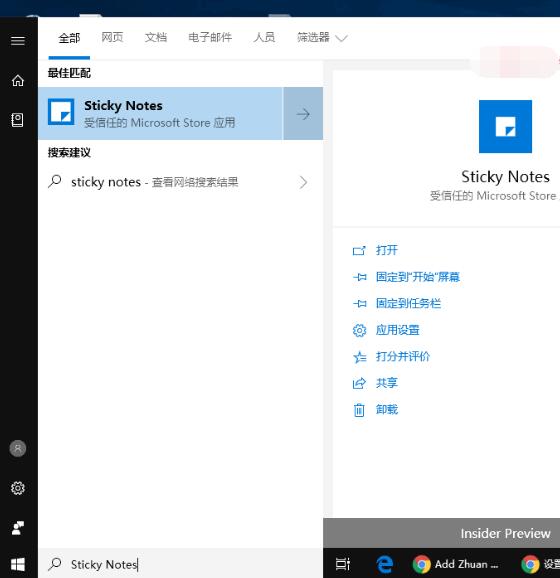Launch Microsoft Edge from the taskbar
This screenshot has width=560, height=578.
tap(384, 564)
